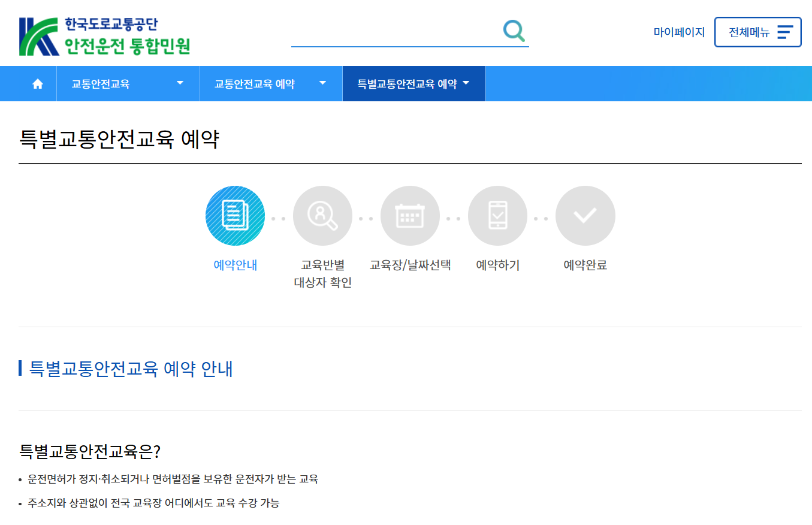Viewport: 812px width, 525px height.
Task: Click the 예약완료 step label
Action: pyautogui.click(x=585, y=265)
